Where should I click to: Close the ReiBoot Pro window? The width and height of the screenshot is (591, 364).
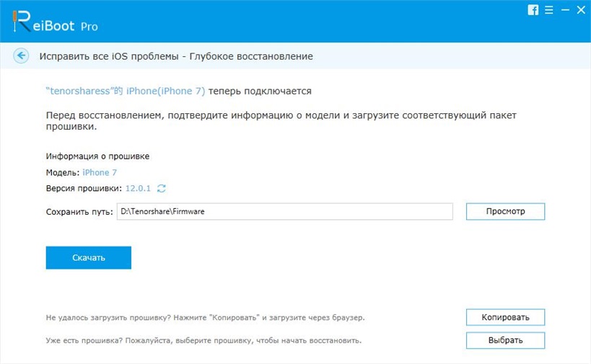tap(581, 10)
